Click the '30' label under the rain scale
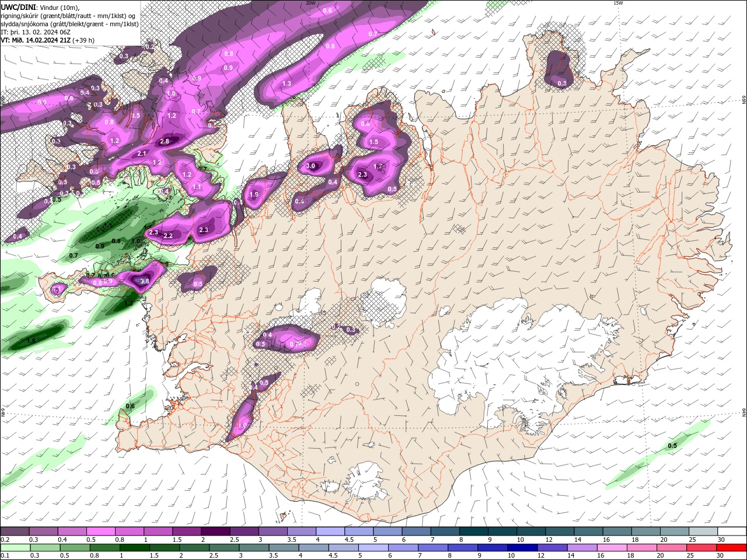Image resolution: width=747 pixels, height=560 pixels. [x=720, y=556]
